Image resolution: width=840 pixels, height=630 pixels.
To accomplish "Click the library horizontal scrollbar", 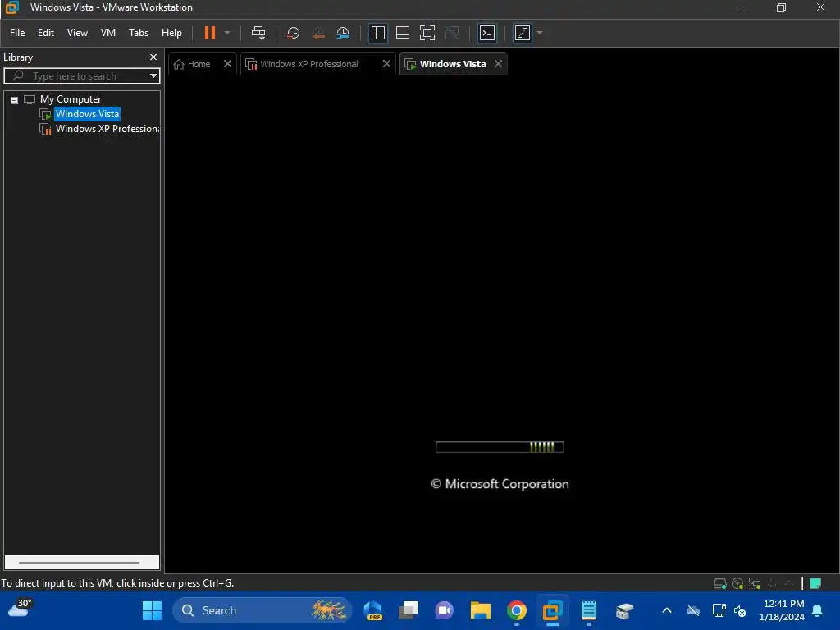I will click(81, 563).
